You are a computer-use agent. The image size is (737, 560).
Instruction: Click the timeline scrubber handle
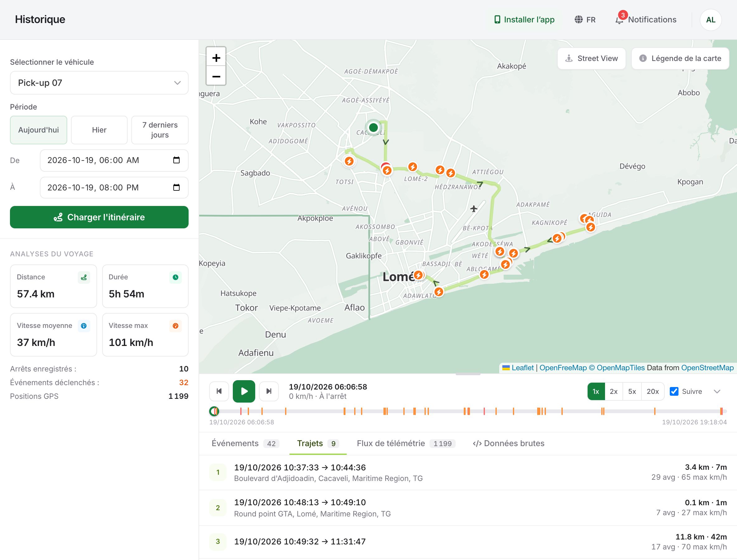coord(214,411)
